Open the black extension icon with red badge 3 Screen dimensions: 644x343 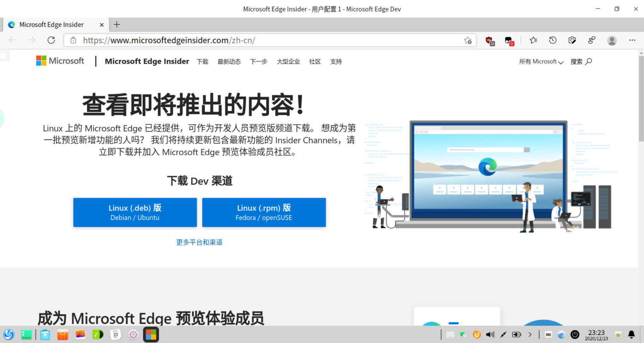pyautogui.click(x=509, y=41)
